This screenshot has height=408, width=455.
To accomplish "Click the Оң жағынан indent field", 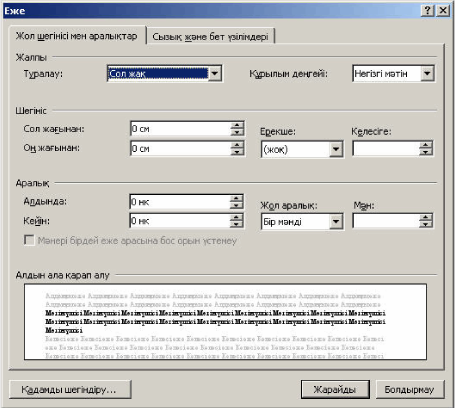I will (180, 148).
